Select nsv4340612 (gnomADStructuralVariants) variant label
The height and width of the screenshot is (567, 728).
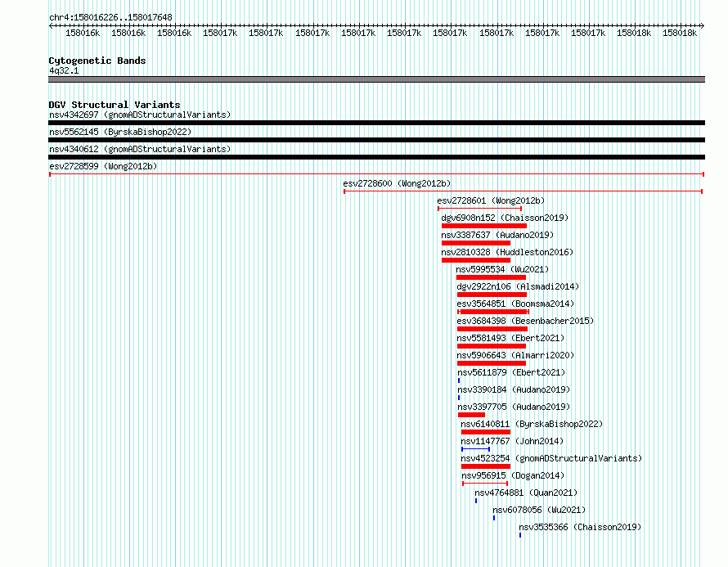(140, 149)
